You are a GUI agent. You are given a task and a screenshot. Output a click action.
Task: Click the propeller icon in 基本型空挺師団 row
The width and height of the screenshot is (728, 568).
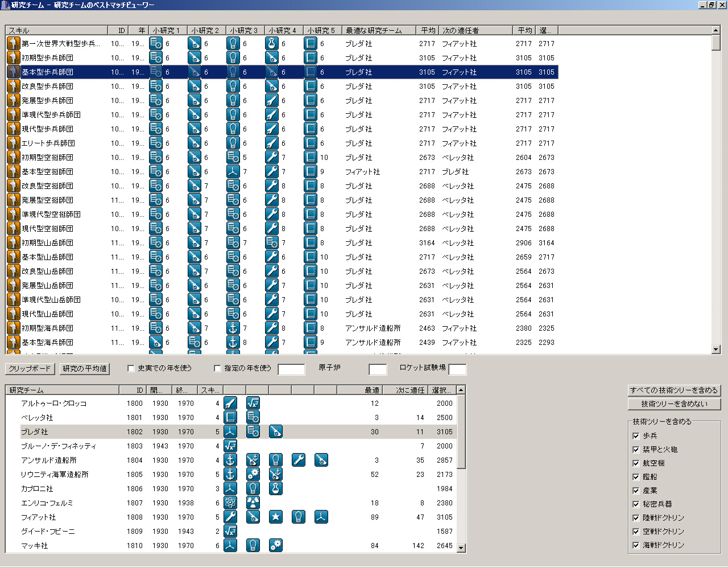233,171
